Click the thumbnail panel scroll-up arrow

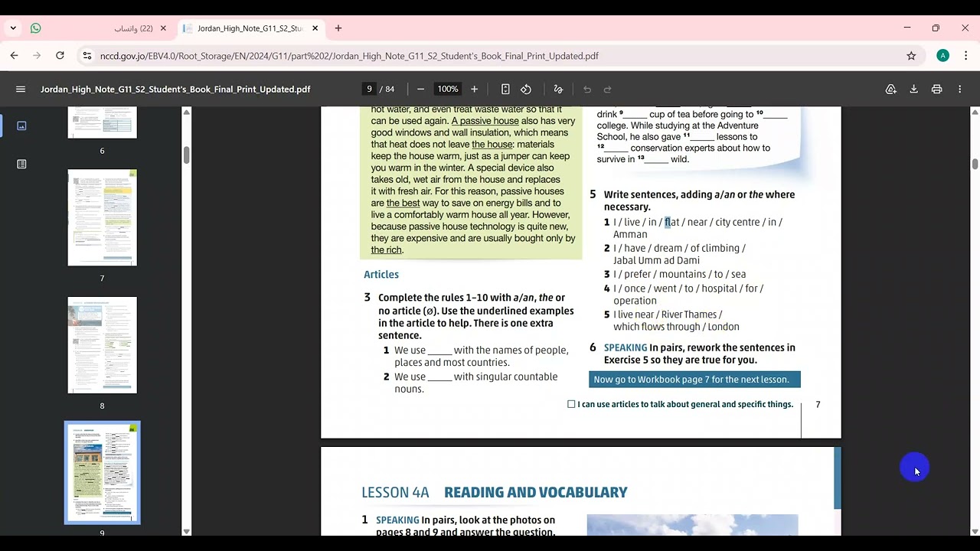point(186,112)
